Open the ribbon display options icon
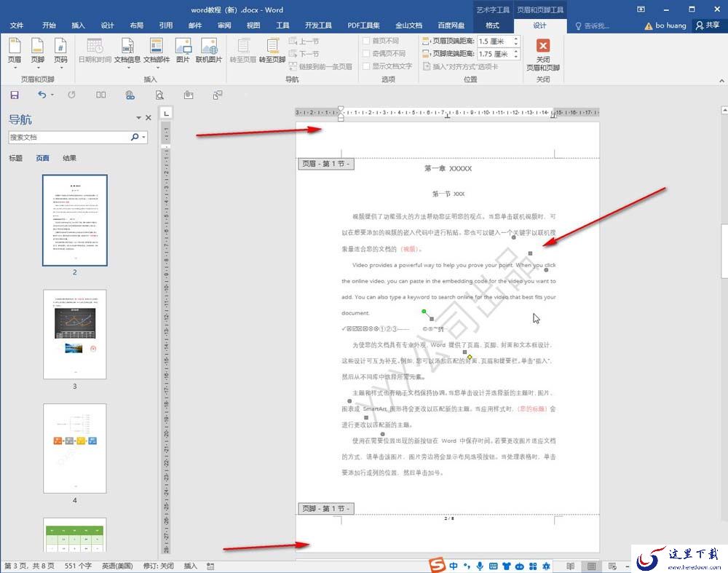This screenshot has height=573, width=728. pos(641,9)
